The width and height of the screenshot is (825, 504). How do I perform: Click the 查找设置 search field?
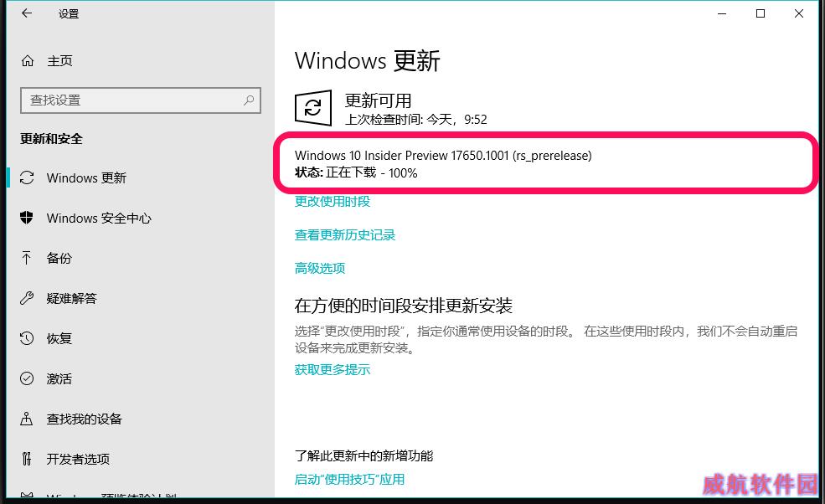[x=141, y=100]
